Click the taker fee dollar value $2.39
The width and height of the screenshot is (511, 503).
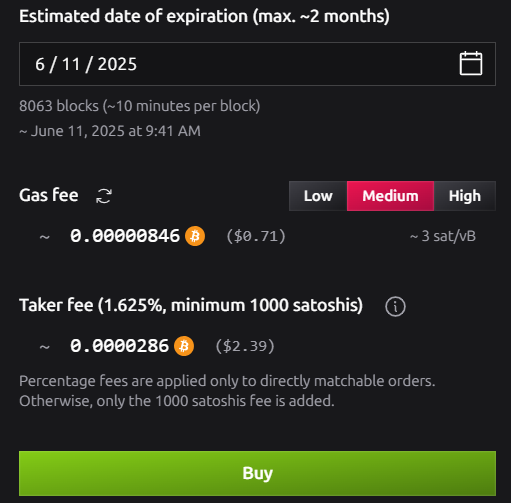coord(245,346)
